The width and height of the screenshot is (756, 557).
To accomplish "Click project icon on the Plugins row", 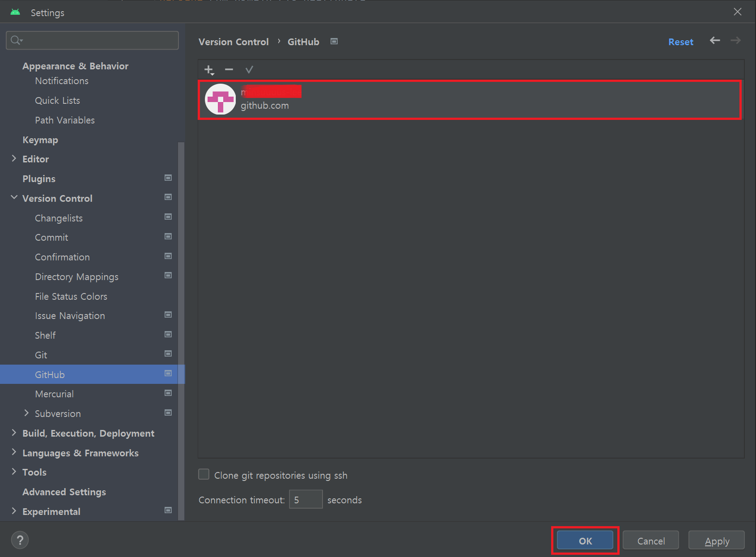I will coord(168,178).
